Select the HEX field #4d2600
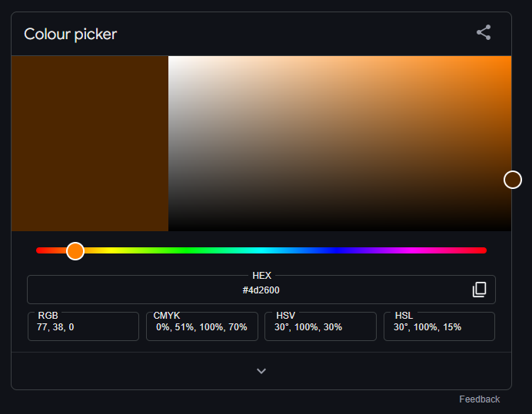Screen dimensions: 532x414 pos(261,290)
